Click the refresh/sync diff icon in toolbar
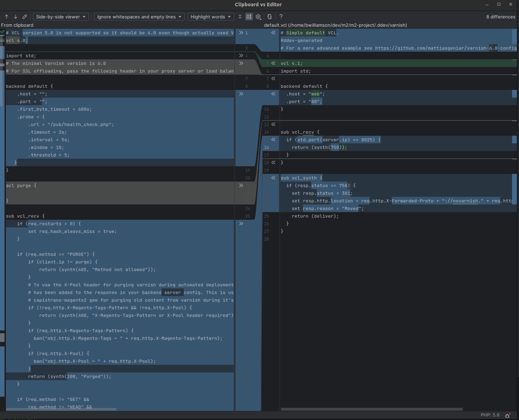519x420 pixels. tap(270, 17)
